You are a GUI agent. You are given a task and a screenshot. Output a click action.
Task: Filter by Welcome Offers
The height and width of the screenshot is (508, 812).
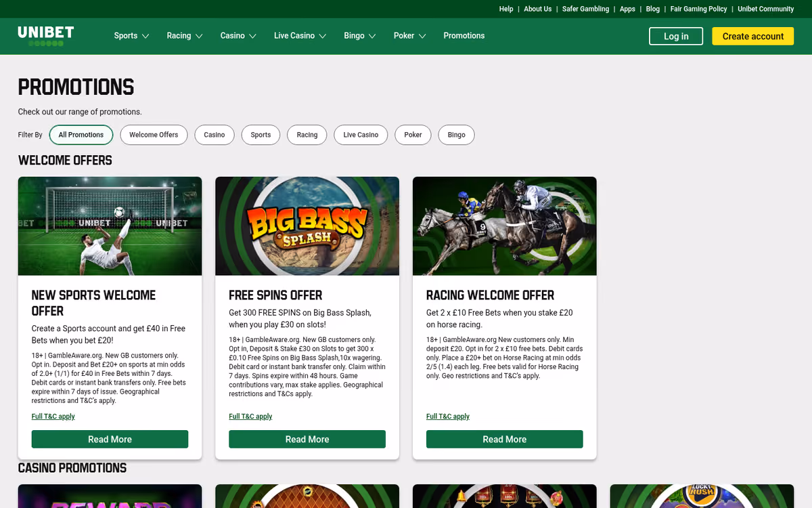[154, 135]
